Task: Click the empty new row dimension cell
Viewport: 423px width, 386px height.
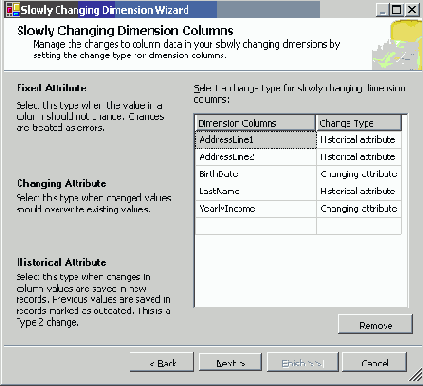Action: coord(256,226)
